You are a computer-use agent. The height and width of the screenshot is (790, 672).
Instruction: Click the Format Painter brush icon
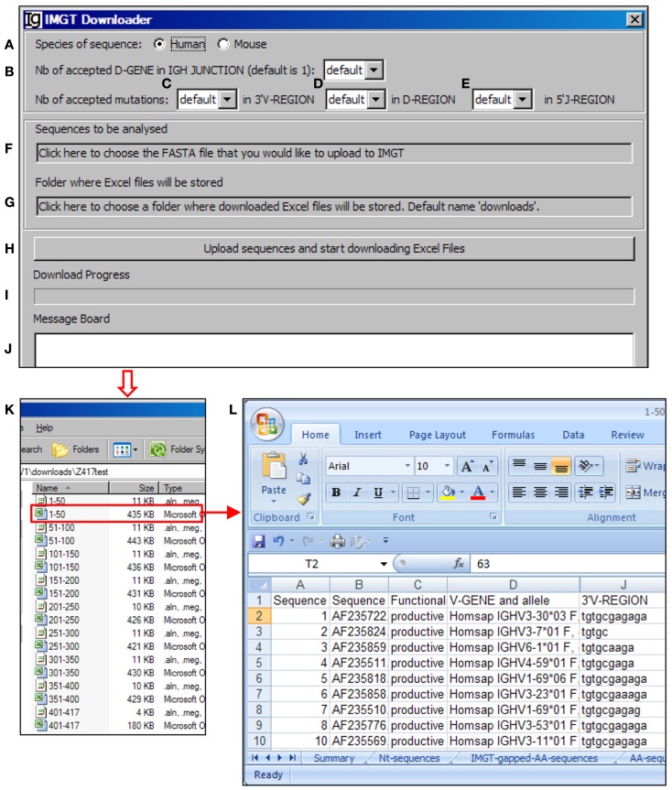(303, 498)
